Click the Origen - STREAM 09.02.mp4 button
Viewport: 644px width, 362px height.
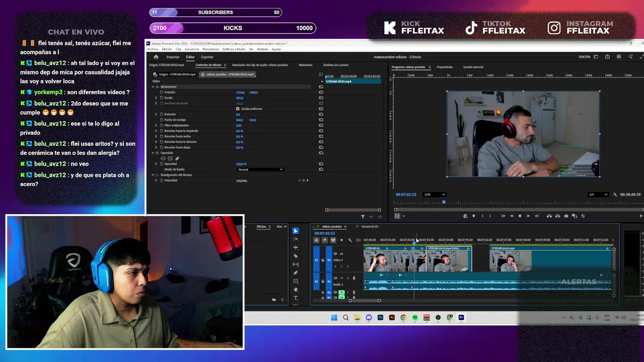(175, 74)
